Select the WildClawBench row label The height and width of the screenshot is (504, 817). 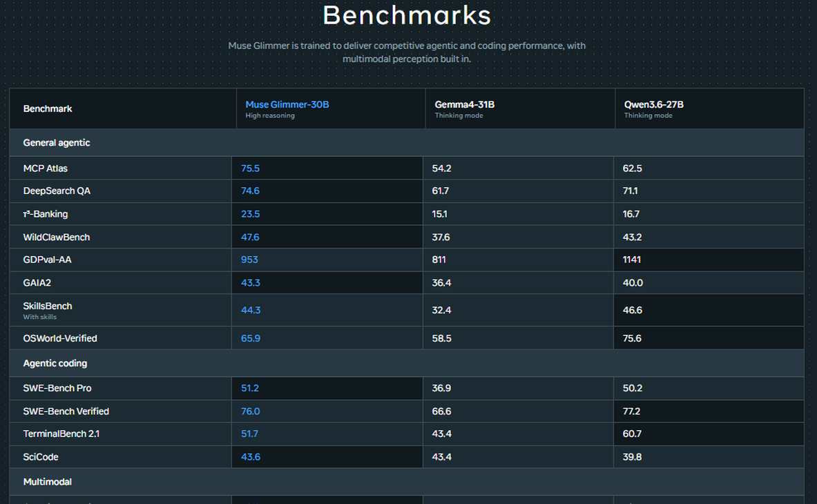[x=56, y=237]
